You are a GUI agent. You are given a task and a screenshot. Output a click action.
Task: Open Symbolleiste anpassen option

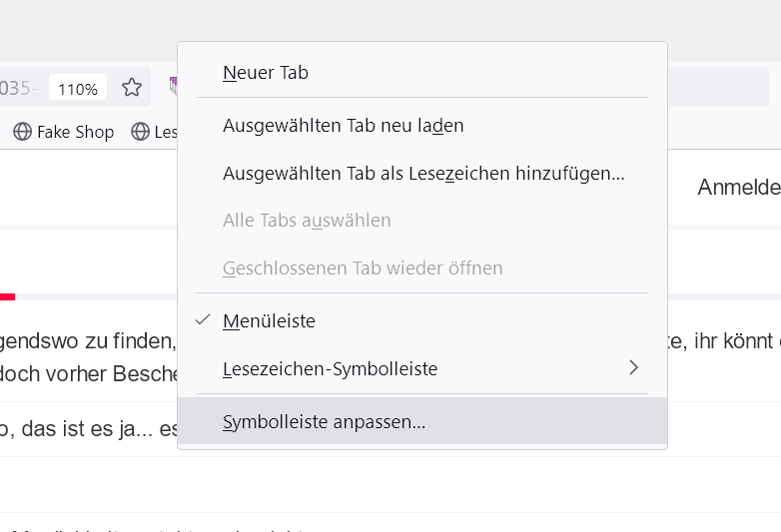click(324, 422)
